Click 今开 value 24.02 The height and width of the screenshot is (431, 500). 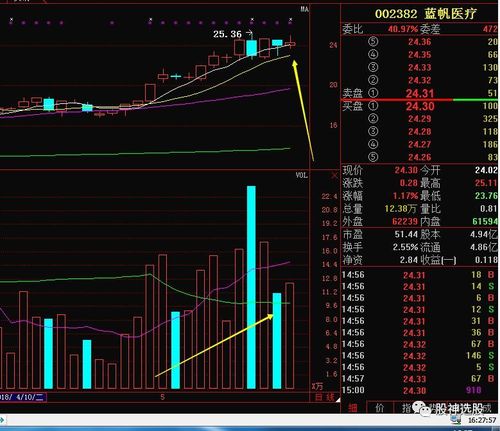(486, 170)
